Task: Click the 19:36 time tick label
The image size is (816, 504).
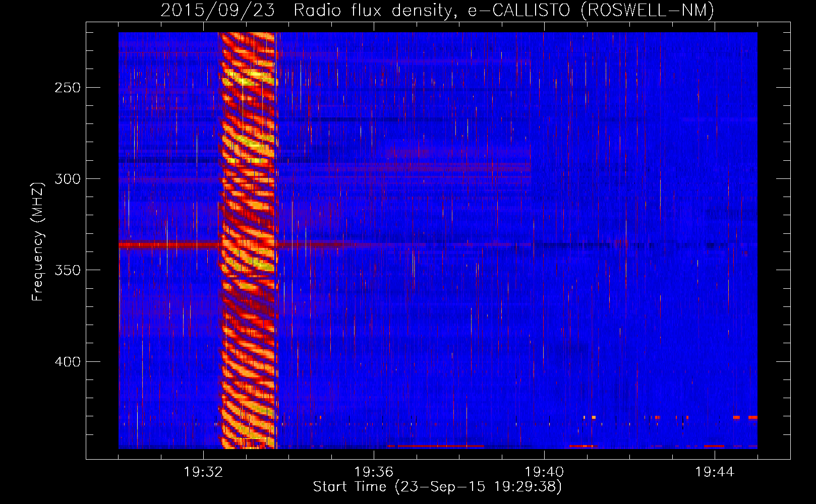Action: pos(374,472)
